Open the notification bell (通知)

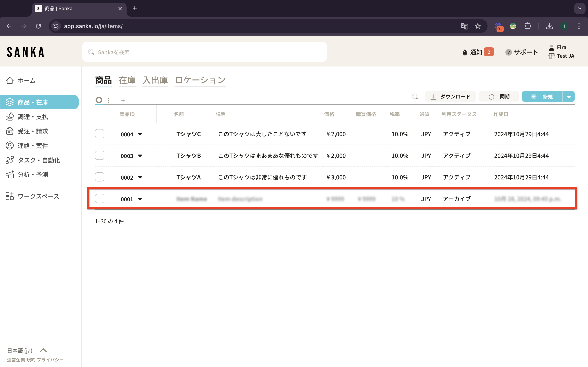click(465, 52)
